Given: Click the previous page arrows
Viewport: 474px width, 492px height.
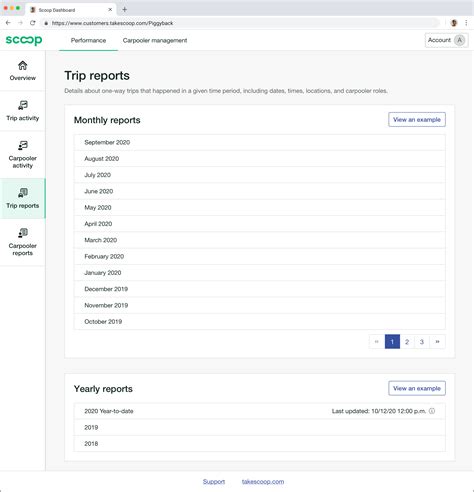Looking at the screenshot, I should tap(377, 342).
